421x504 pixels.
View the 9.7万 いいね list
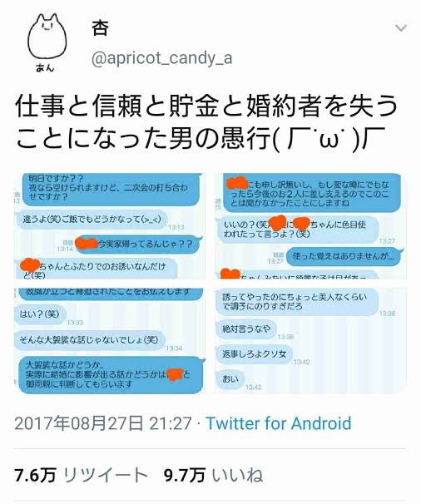pos(213,475)
